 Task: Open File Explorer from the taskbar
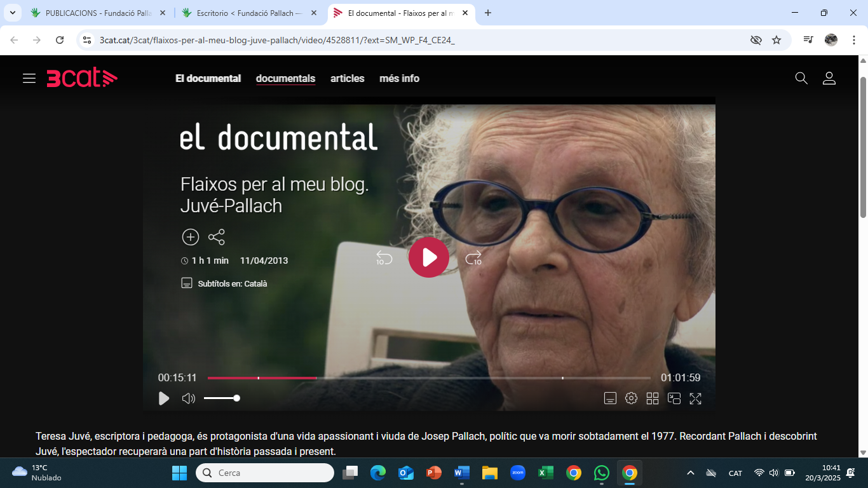click(489, 473)
